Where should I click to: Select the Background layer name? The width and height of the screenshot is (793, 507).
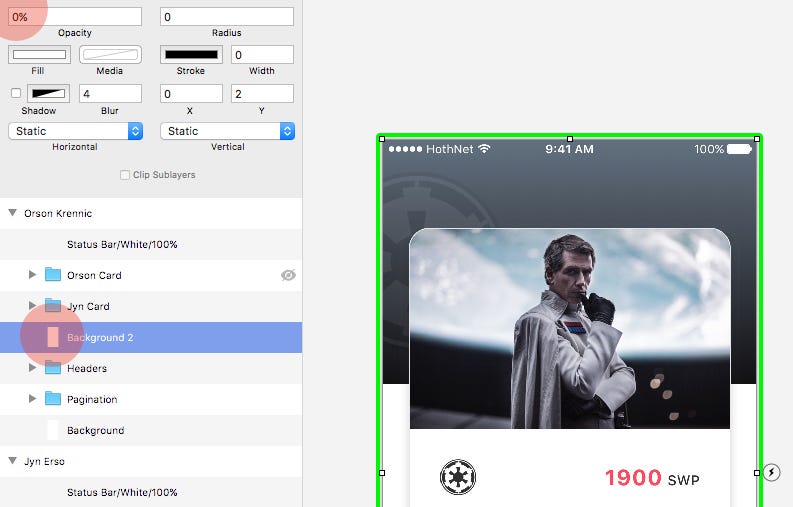click(96, 430)
